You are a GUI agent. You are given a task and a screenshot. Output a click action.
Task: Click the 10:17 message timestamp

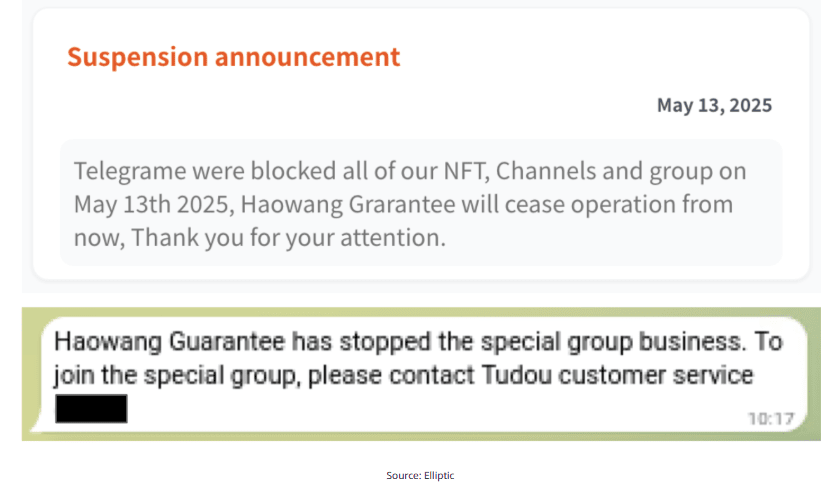click(x=771, y=419)
